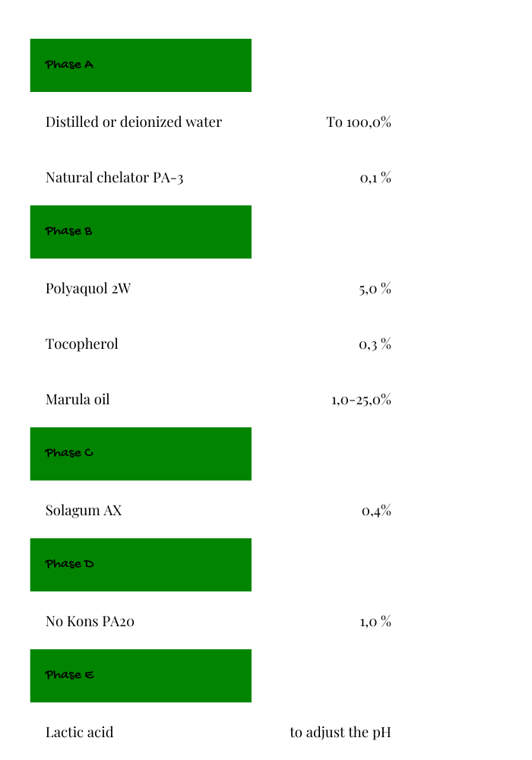Click the 0,3 % Tocopherol percentage
This screenshot has height=760, width=532.
pos(375,344)
